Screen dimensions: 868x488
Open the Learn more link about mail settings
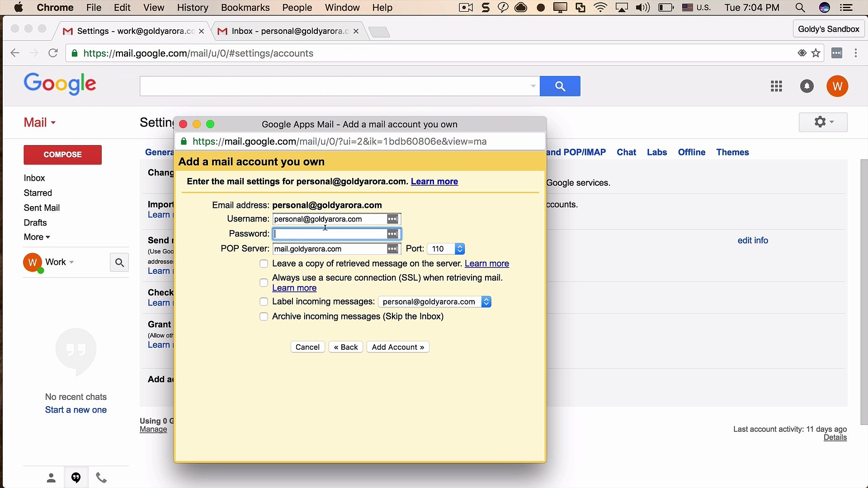(x=434, y=182)
